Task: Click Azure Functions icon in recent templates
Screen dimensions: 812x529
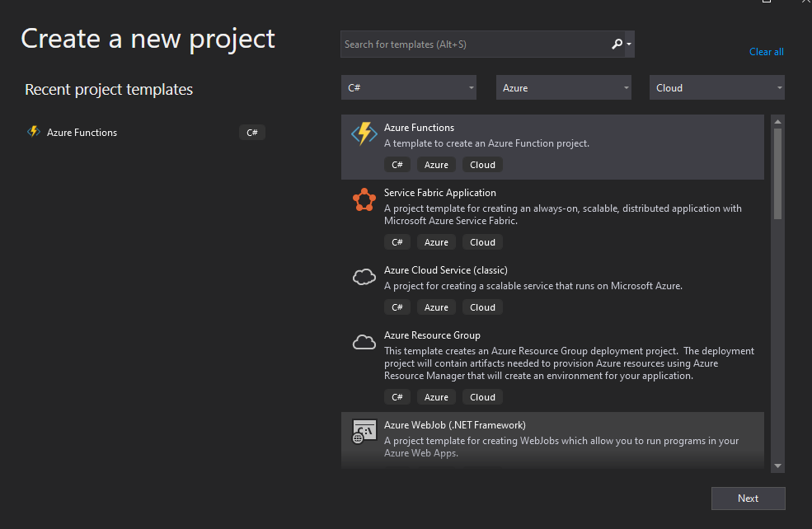Action: 34,132
